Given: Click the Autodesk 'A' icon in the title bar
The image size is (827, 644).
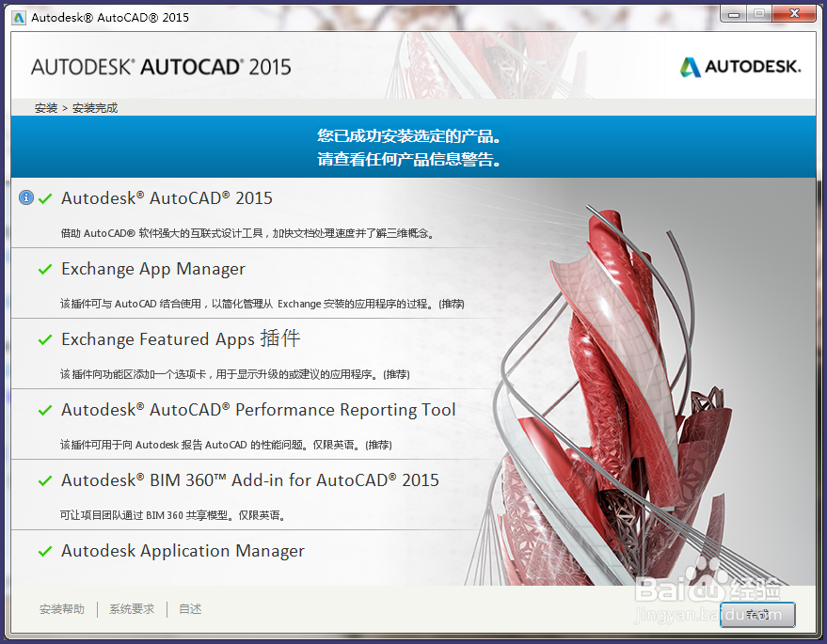Looking at the screenshot, I should click(x=19, y=16).
